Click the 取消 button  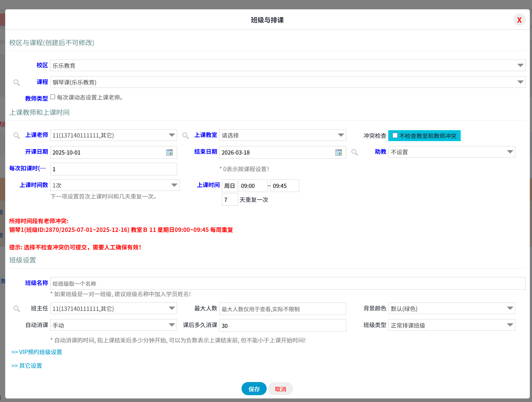pos(280,389)
